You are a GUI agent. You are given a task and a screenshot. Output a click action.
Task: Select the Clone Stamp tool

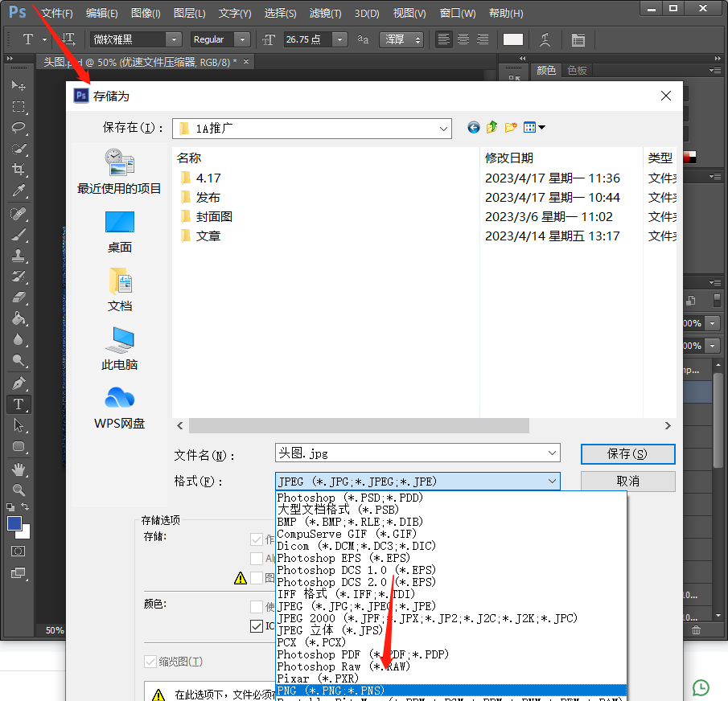[19, 256]
